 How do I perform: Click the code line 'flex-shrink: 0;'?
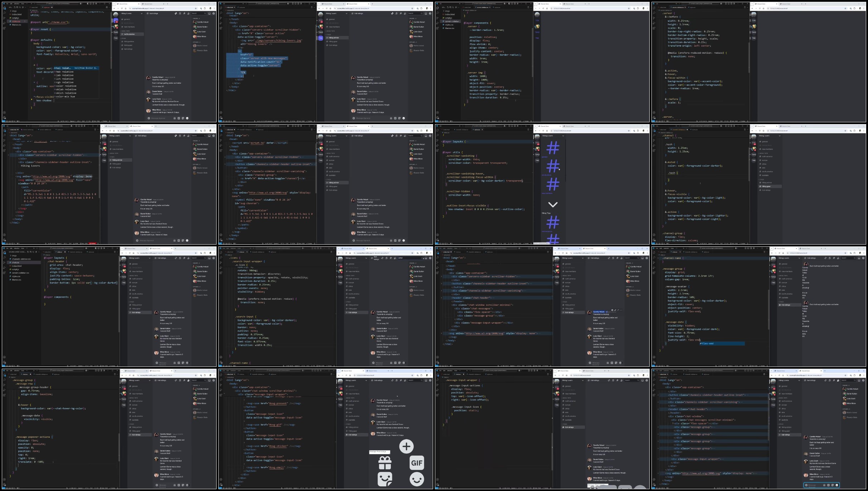480,44
